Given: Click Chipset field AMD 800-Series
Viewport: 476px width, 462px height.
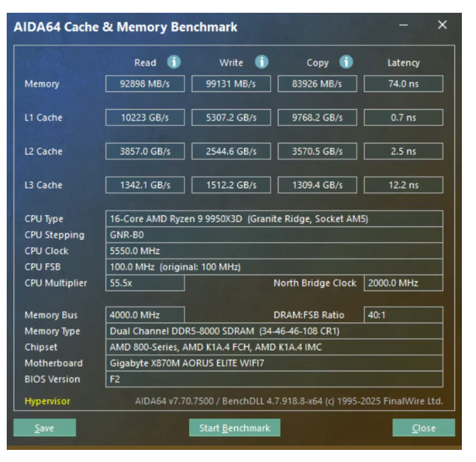Looking at the screenshot, I should pyautogui.click(x=274, y=347).
